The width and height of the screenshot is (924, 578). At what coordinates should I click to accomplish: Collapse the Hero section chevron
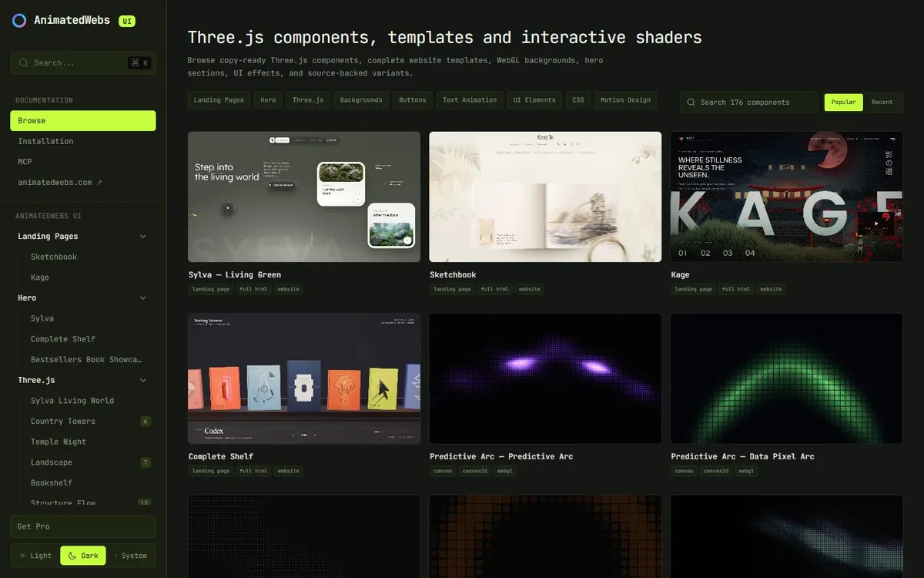[142, 298]
